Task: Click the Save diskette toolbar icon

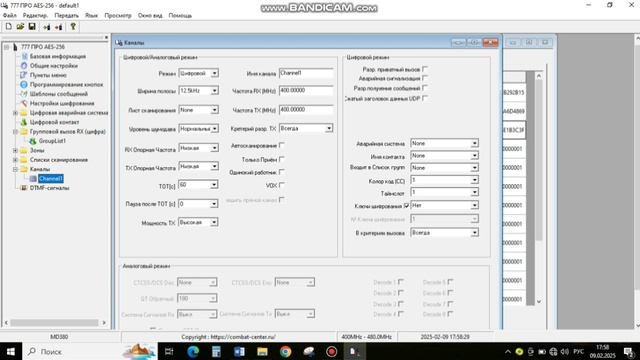Action: [32, 27]
